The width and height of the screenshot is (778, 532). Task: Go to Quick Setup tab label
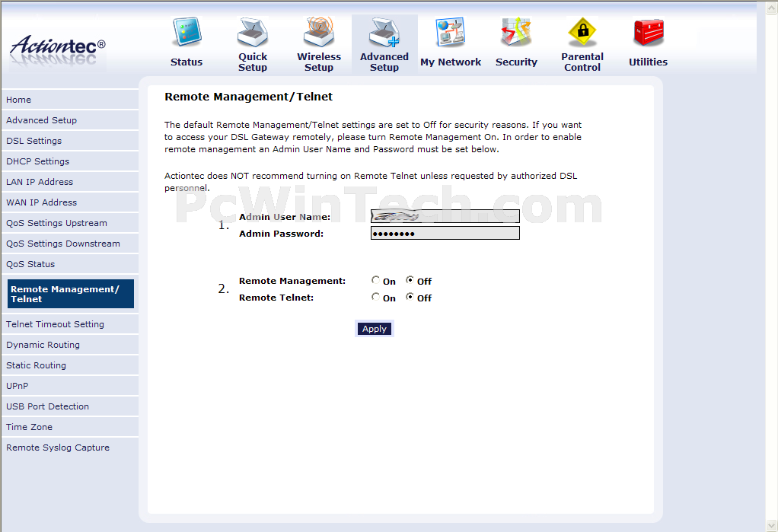pyautogui.click(x=253, y=62)
